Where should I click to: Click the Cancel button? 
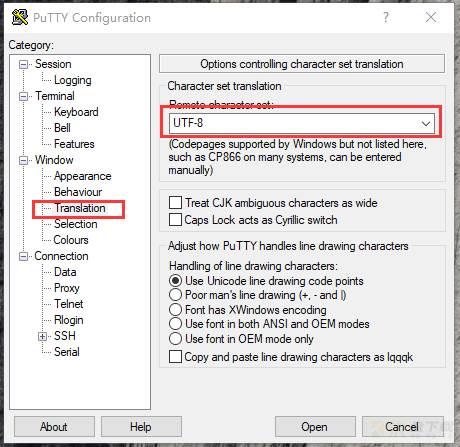click(402, 427)
